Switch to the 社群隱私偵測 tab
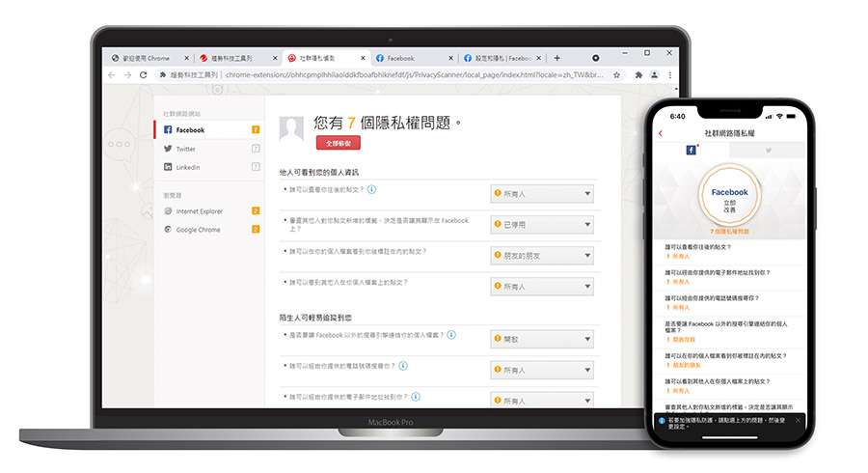This screenshot has width=868, height=473. (324, 58)
